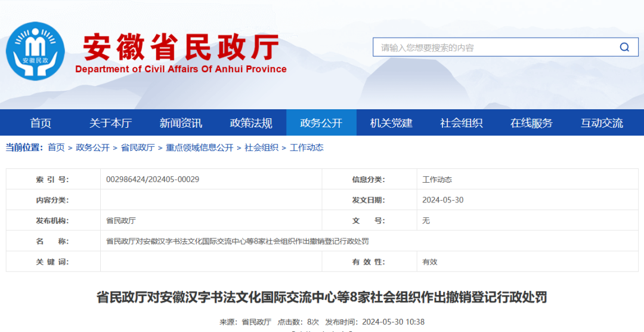Open the 在线服务 navigation tab
The height and width of the screenshot is (332, 644).
(x=531, y=122)
